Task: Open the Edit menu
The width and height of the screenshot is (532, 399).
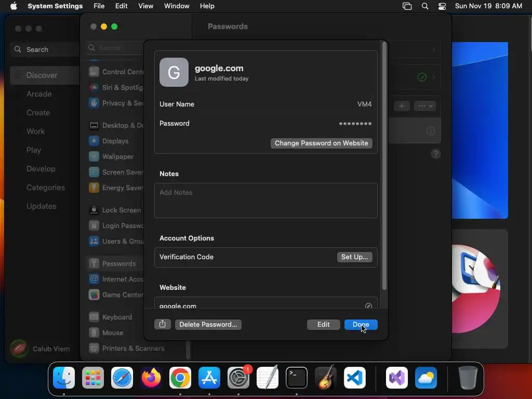Action: (121, 6)
